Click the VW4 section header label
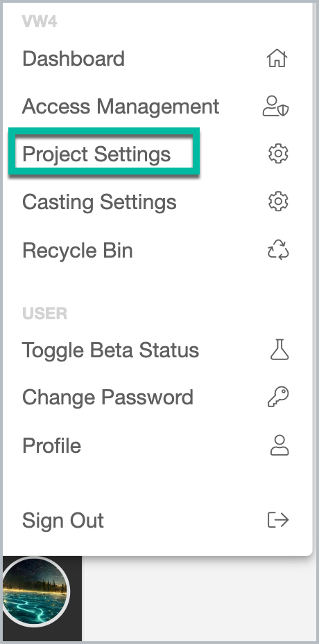This screenshot has width=319, height=644. tap(40, 21)
